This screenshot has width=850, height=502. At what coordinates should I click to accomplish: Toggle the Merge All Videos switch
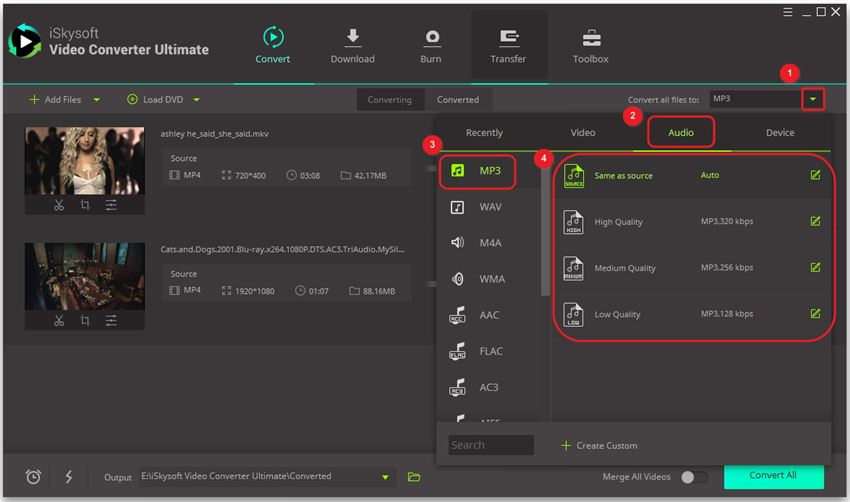click(x=694, y=477)
